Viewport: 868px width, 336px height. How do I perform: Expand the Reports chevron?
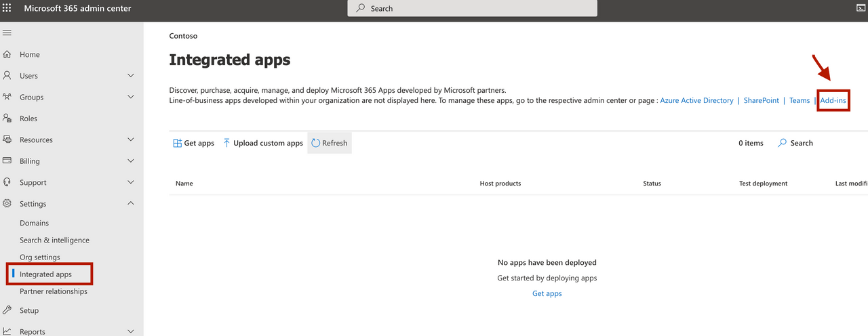click(x=131, y=331)
